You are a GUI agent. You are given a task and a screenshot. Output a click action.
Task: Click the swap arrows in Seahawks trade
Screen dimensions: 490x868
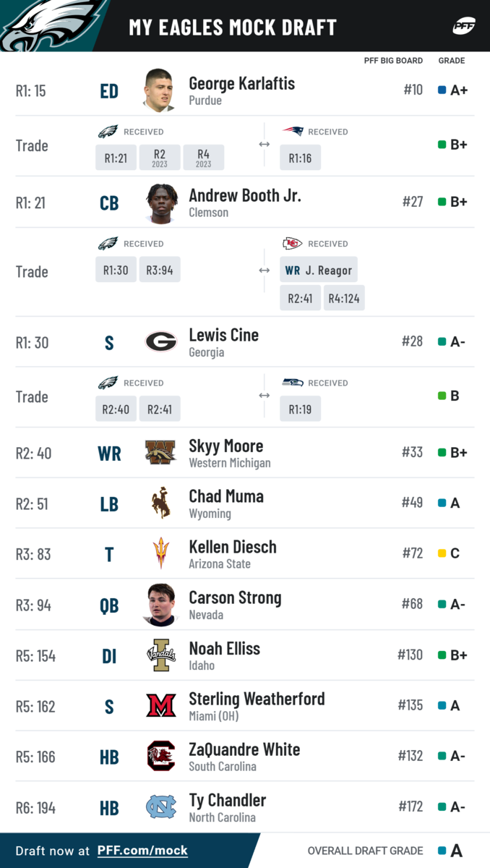[264, 396]
